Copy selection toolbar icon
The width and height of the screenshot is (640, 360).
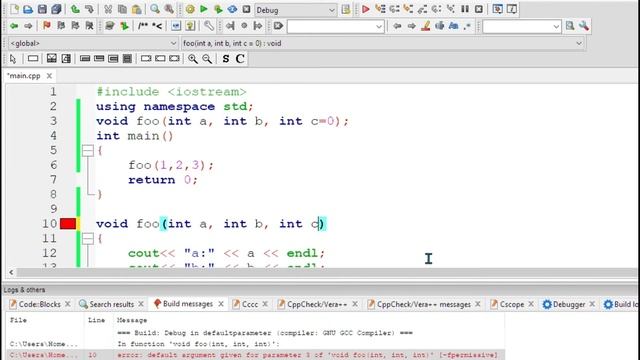(x=122, y=9)
